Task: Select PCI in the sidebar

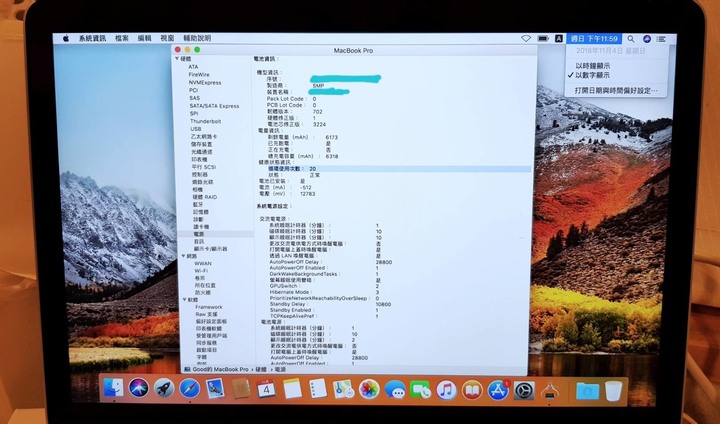Action: tap(193, 90)
